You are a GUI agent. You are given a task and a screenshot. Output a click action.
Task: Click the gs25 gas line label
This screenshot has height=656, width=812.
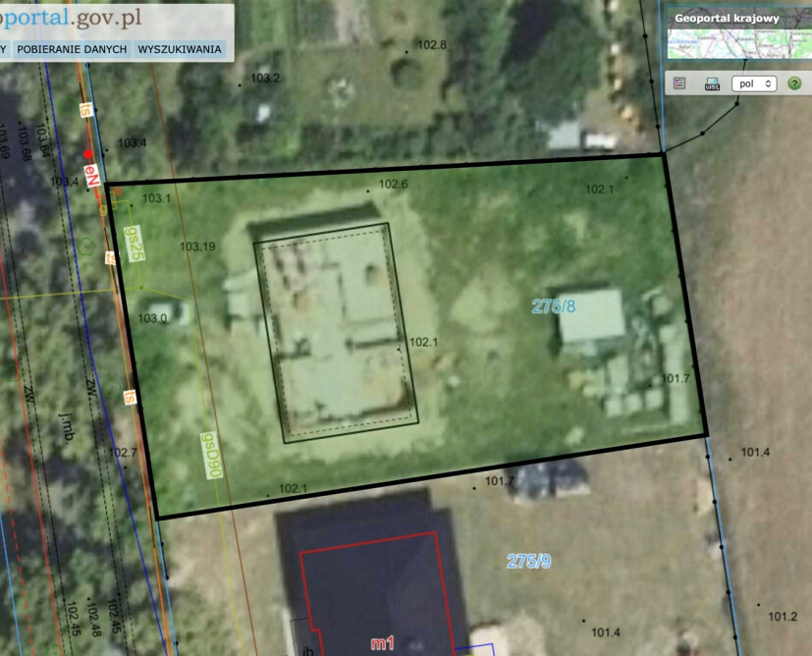[x=135, y=244]
